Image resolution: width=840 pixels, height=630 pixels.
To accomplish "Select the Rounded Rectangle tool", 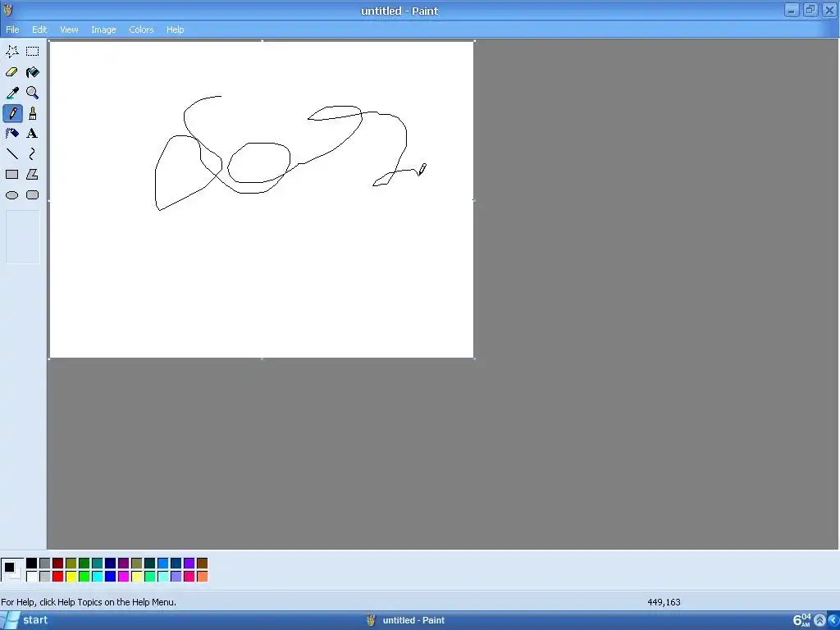I will pos(33,195).
